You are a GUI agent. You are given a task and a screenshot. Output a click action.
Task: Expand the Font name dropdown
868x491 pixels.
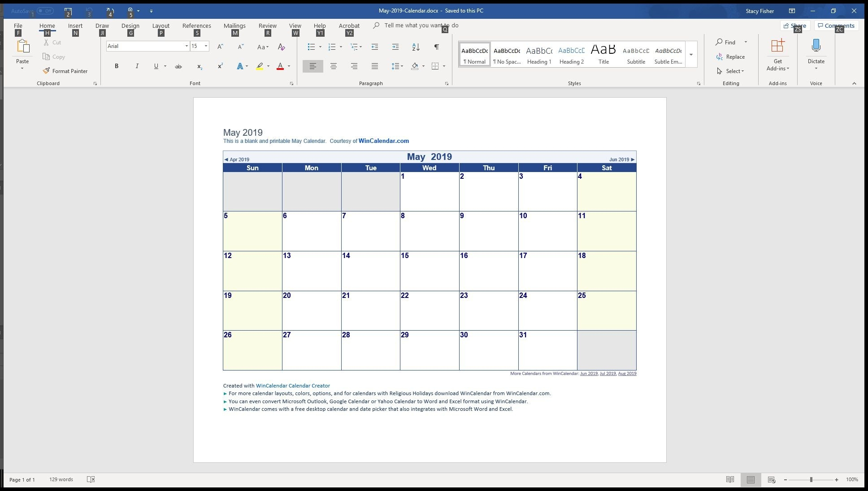click(x=185, y=46)
